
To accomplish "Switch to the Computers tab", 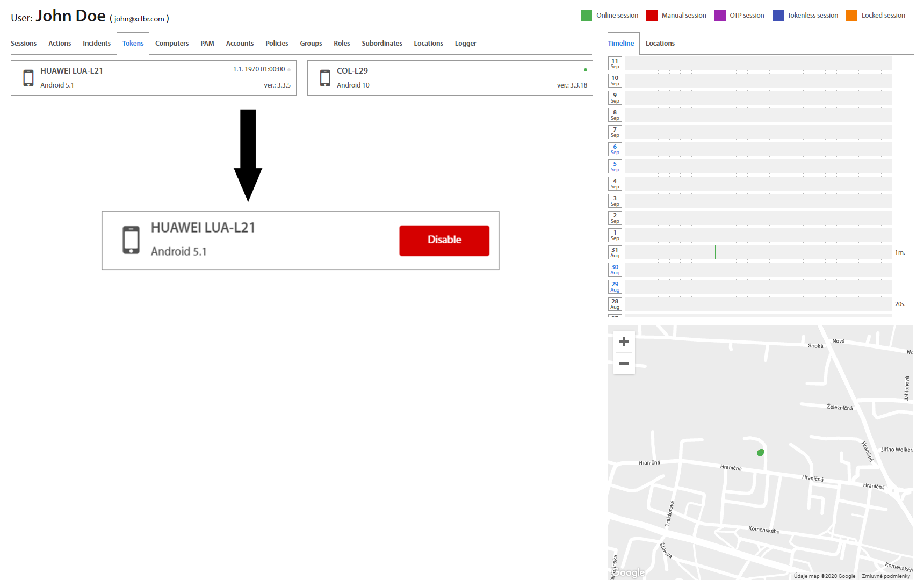I will click(172, 44).
